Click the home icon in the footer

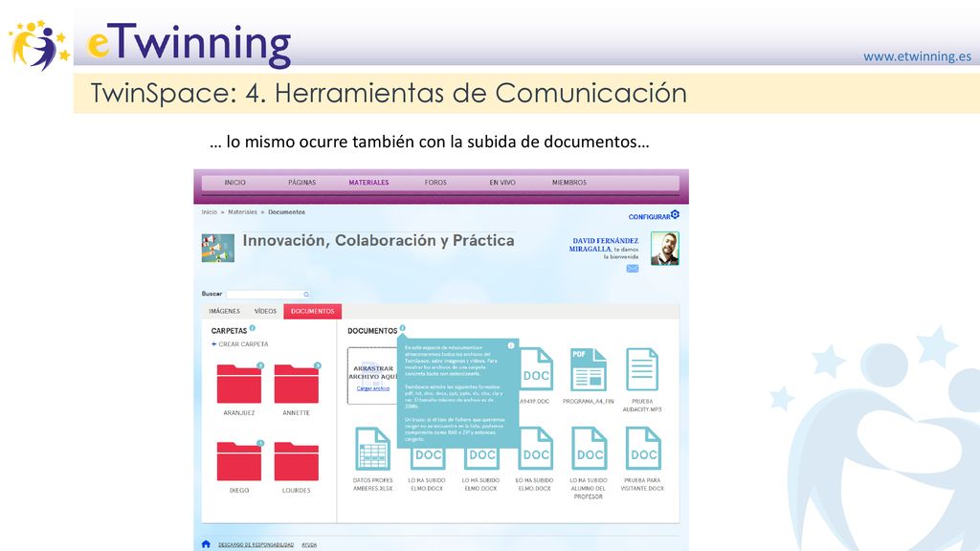pos(206,544)
